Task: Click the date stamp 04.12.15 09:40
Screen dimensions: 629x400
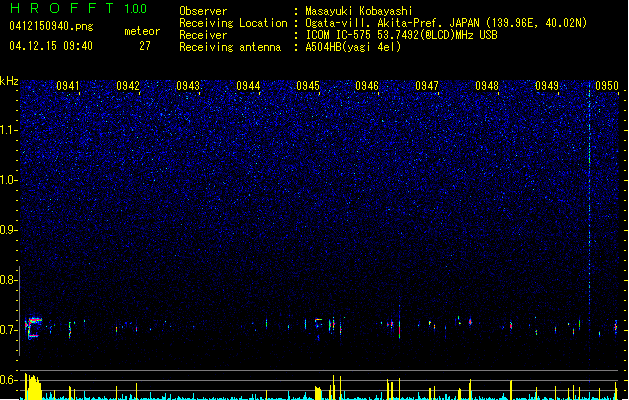Action: coord(51,46)
